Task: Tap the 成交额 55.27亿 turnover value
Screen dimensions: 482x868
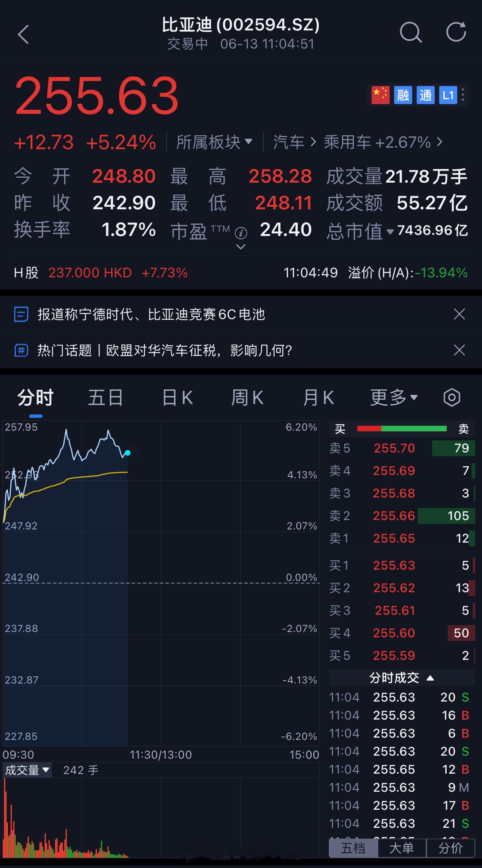Action: [432, 203]
